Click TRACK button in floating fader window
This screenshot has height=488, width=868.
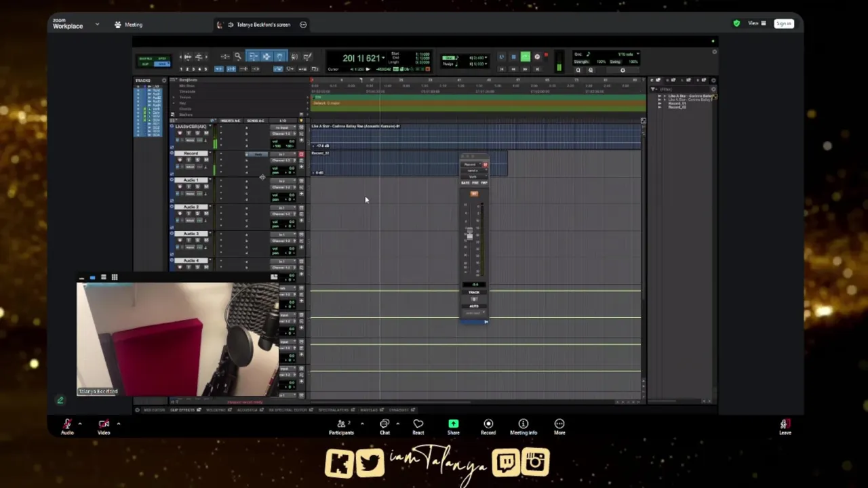pyautogui.click(x=474, y=292)
